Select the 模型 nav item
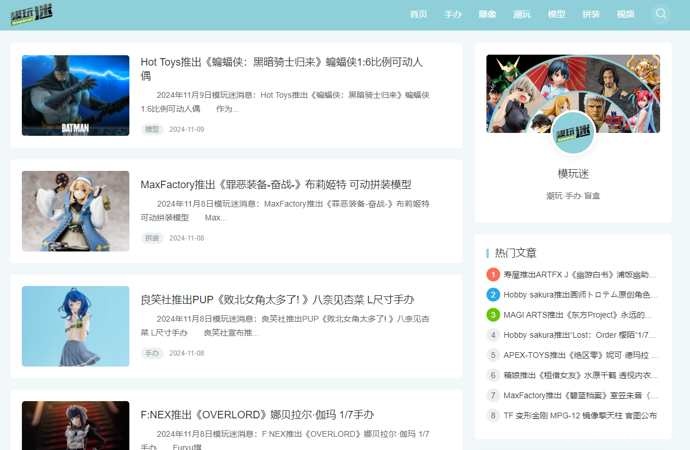The height and width of the screenshot is (450, 690). pos(557,15)
